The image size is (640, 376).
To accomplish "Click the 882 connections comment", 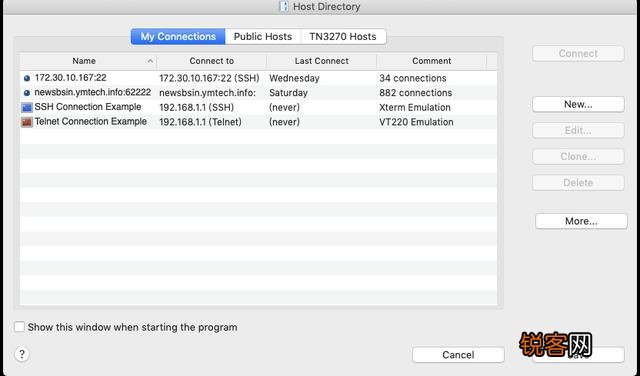I will pyautogui.click(x=416, y=93).
